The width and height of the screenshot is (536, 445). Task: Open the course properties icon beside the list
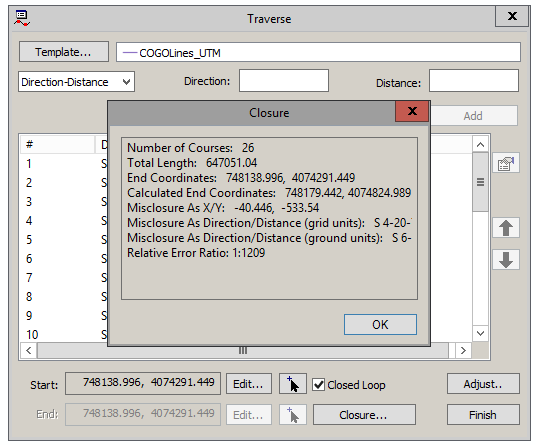tap(506, 163)
